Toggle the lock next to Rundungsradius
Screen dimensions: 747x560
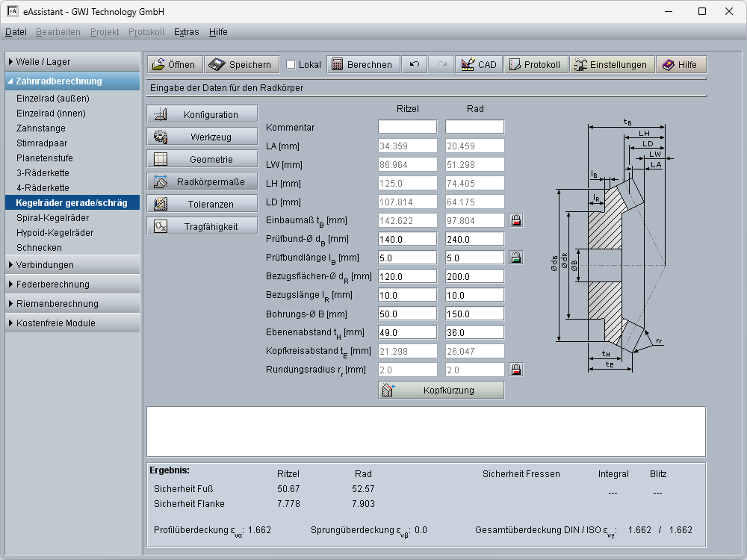pos(516,370)
